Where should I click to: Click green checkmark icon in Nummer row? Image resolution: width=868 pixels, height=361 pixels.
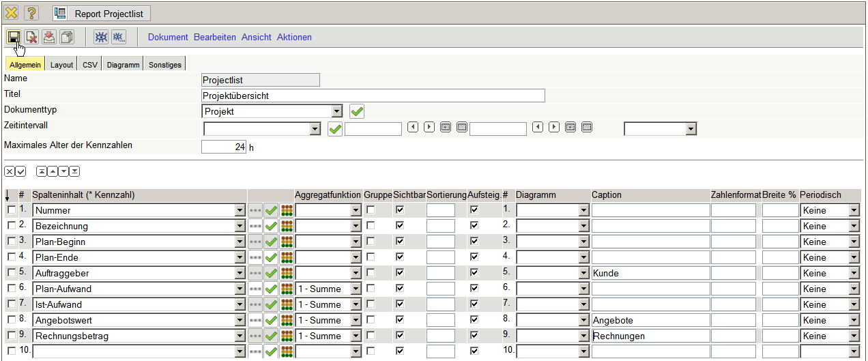pos(271,211)
